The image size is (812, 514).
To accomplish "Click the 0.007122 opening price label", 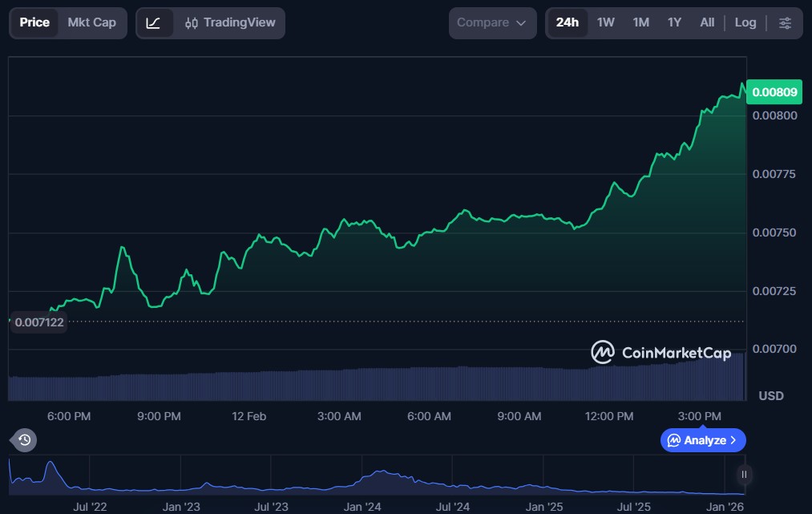I will [x=39, y=322].
